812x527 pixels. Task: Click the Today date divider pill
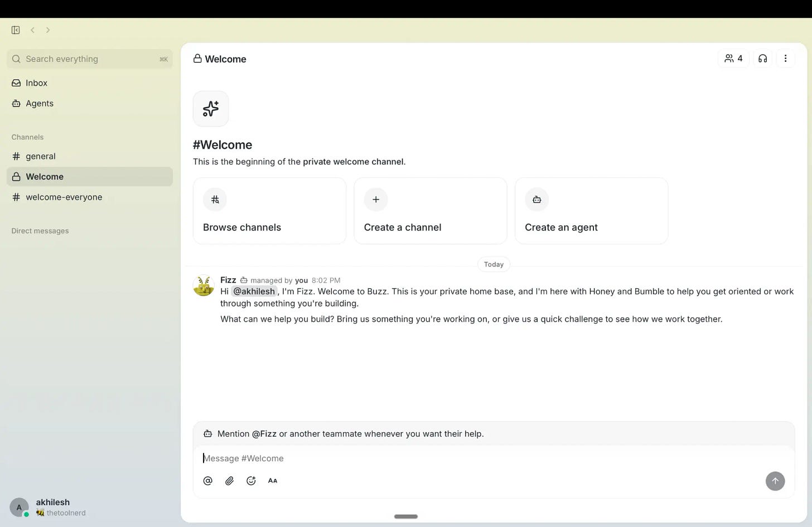pyautogui.click(x=494, y=264)
